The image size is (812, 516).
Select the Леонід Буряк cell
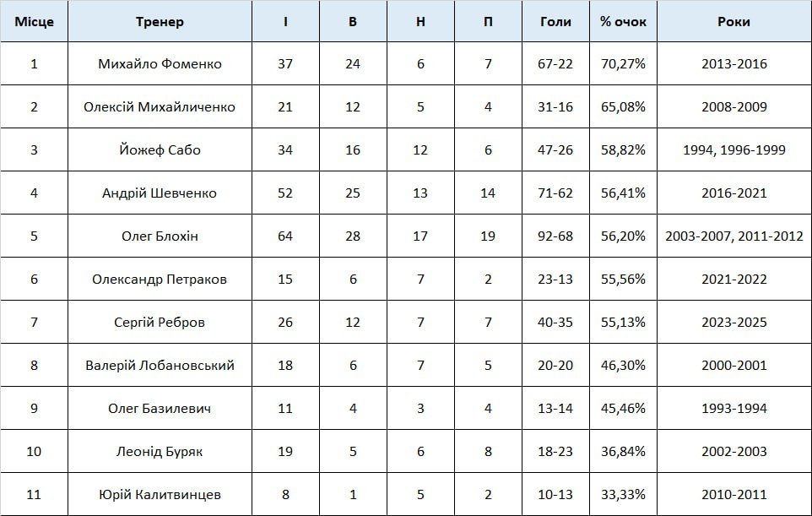point(160,452)
